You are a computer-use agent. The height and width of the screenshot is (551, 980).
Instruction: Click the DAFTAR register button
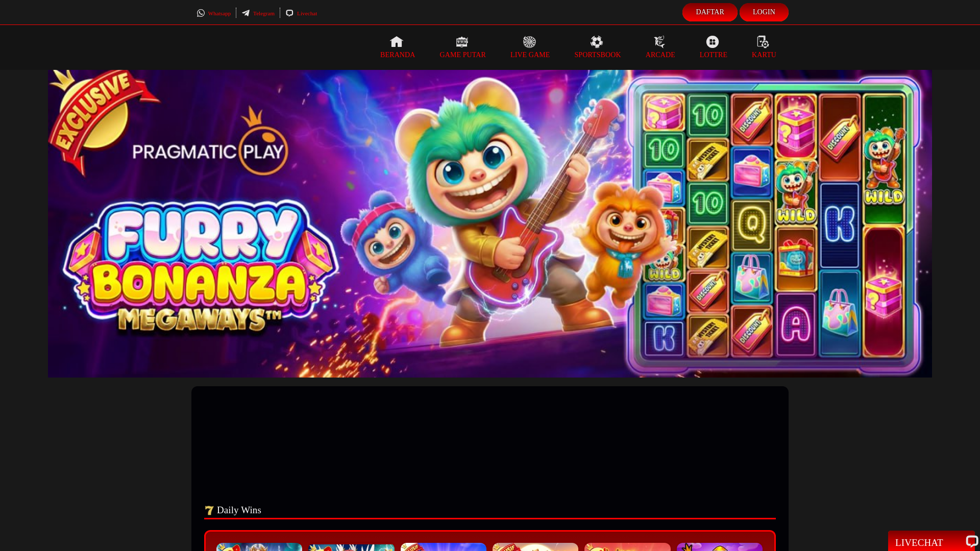pos(709,12)
